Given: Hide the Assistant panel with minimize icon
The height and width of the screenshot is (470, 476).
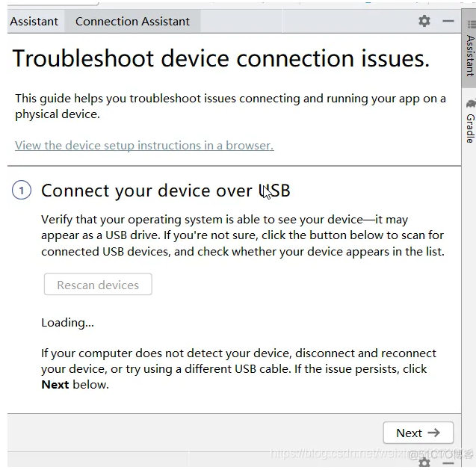Looking at the screenshot, I should (448, 21).
